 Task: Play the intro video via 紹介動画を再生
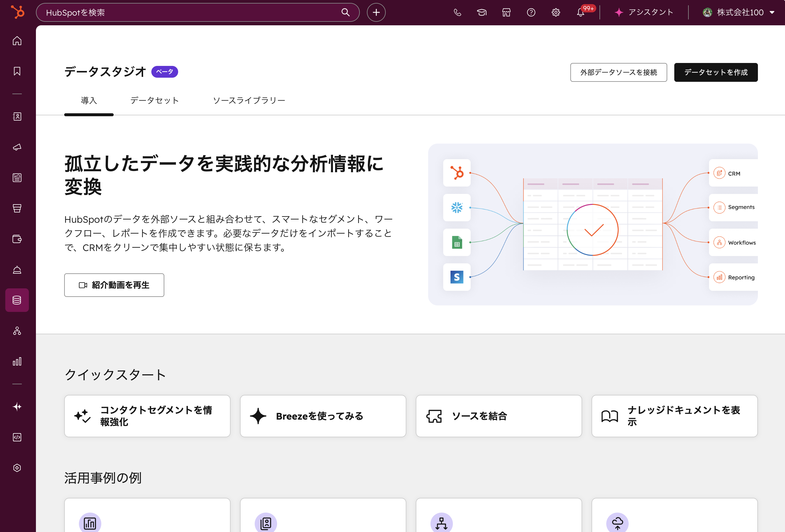pos(114,285)
